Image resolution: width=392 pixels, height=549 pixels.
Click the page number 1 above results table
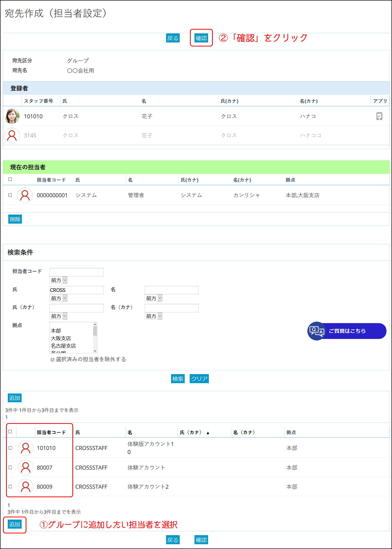[7, 417]
